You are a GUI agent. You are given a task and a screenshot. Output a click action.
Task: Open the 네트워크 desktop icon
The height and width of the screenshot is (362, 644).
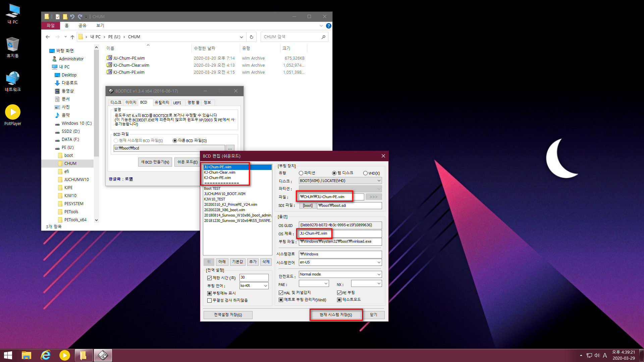(13, 81)
